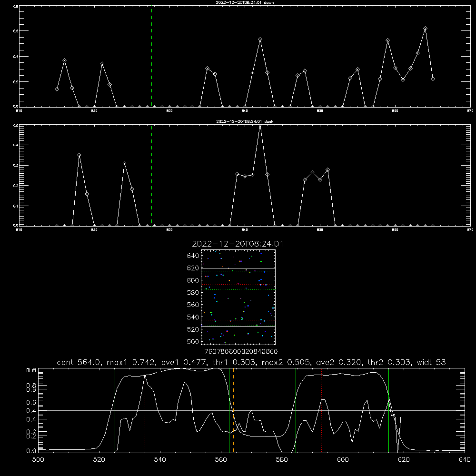Screen dimensions: 476x476
Task: Click the image panel y-axis label 560
Action: [193, 305]
